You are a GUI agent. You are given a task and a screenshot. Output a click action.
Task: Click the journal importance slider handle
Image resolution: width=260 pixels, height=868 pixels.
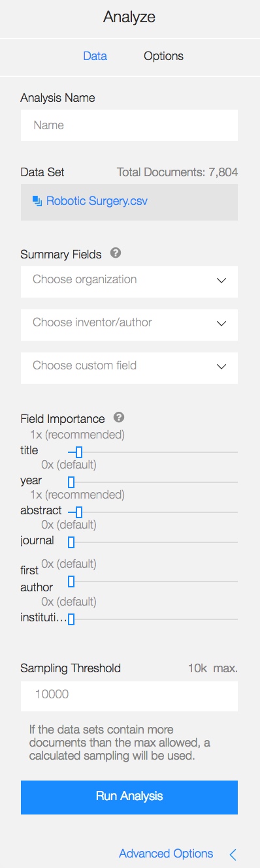(72, 542)
